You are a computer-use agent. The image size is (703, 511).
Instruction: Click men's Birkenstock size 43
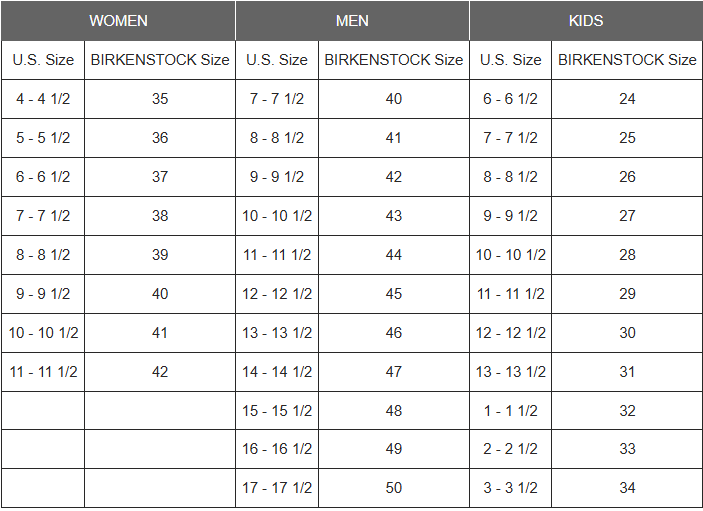click(x=394, y=216)
